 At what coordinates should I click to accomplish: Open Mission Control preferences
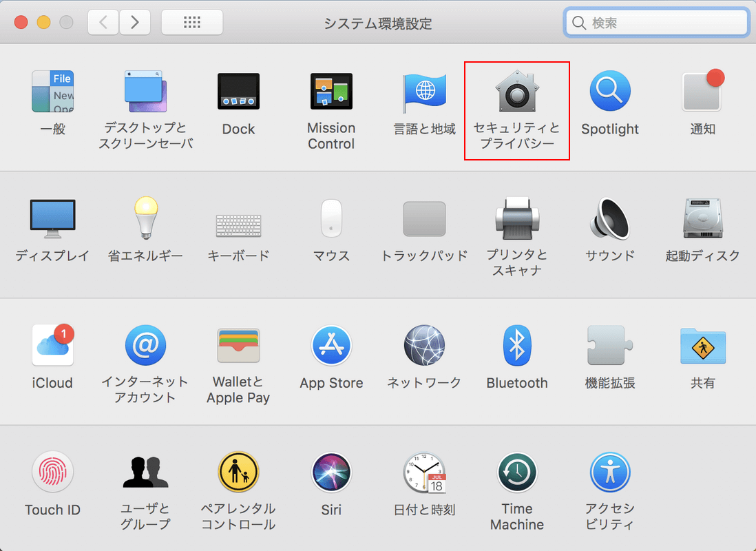click(331, 92)
